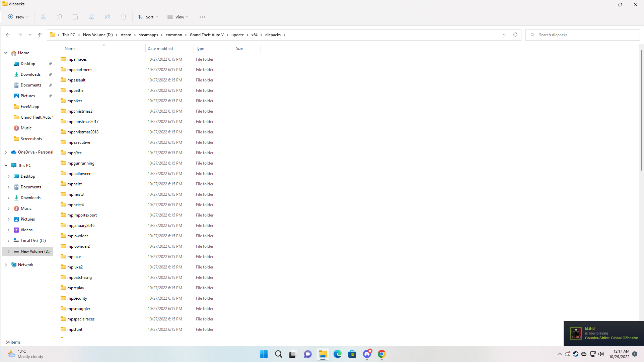
Task: Click the Copy icon in toolbar
Action: pos(59,17)
